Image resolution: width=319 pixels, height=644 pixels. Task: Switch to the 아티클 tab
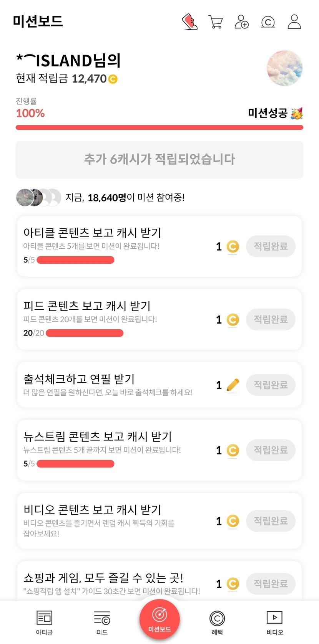pyautogui.click(x=44, y=622)
